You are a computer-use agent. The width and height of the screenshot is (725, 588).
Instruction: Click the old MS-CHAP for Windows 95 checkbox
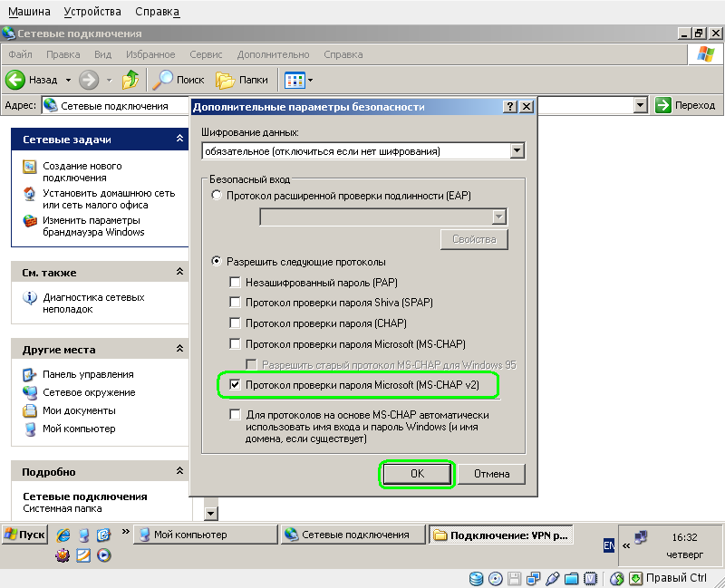click(252, 364)
